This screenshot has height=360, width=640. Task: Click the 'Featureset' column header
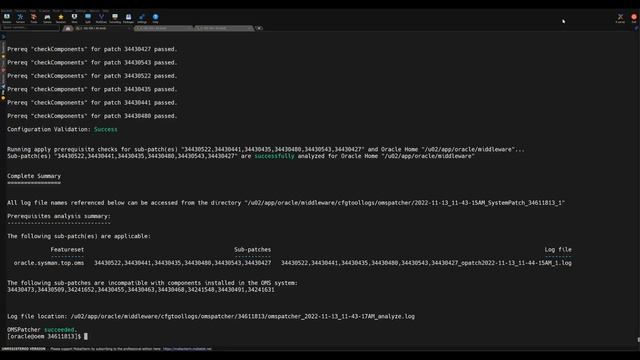pos(67,249)
